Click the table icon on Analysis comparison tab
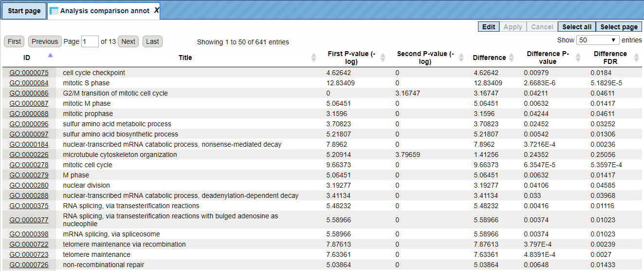 tap(54, 11)
